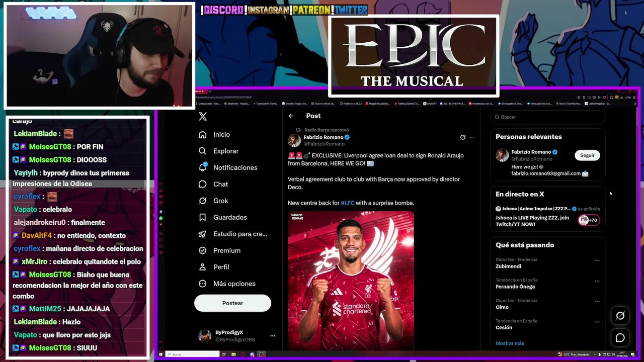The height and width of the screenshot is (362, 644).
Task: Open taskbar clock and date
Action: pyautogui.click(x=623, y=354)
